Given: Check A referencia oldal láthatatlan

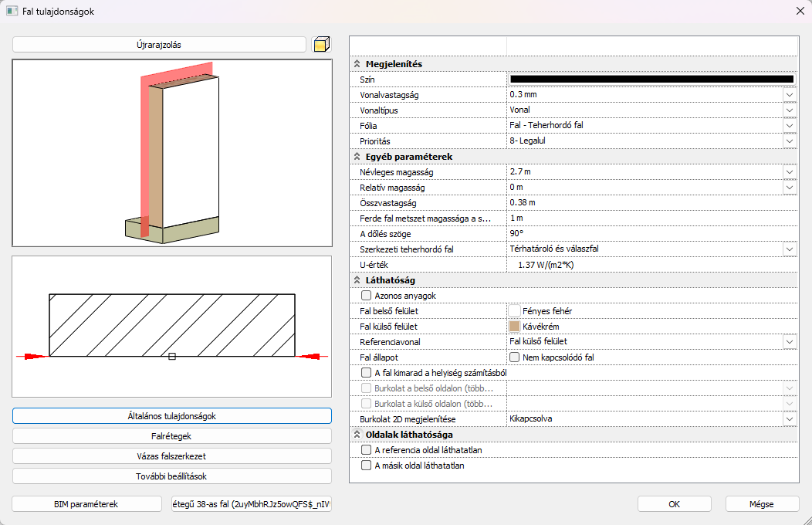Looking at the screenshot, I should pos(366,450).
